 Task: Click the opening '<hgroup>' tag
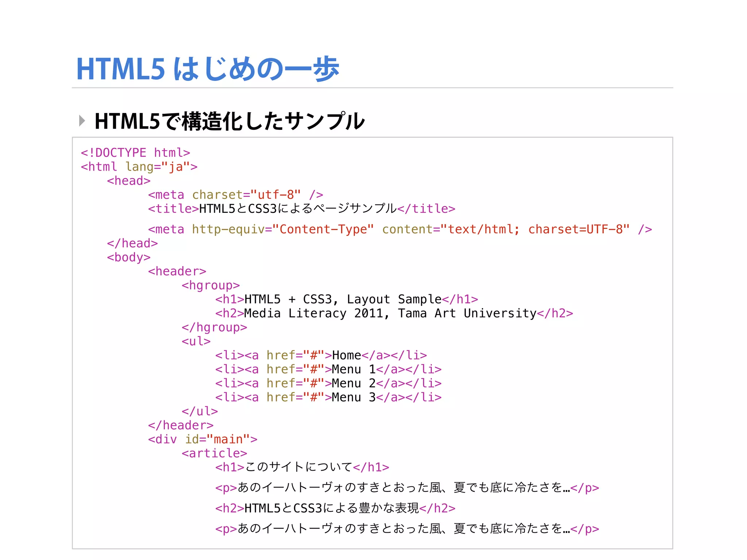coord(211,285)
